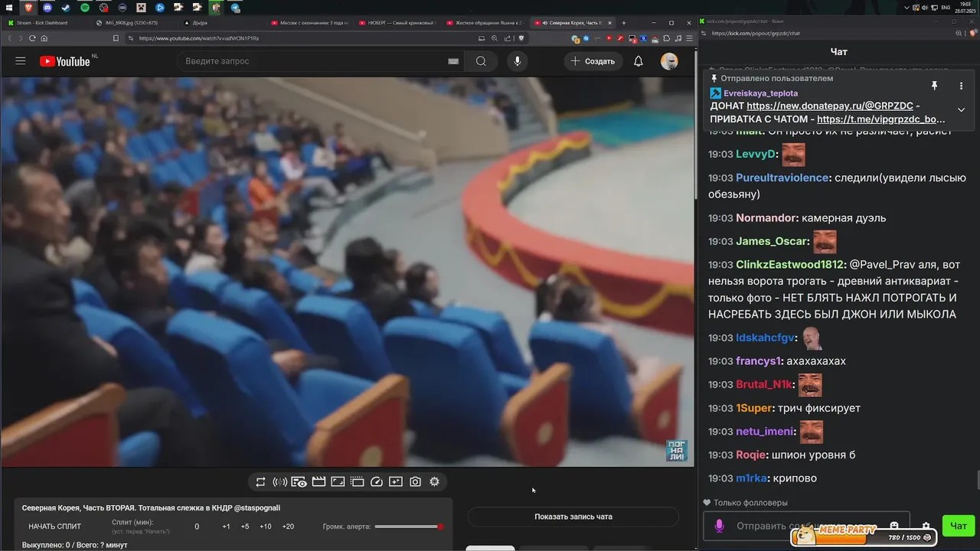Open the t.me/vipgrpzdc link in the pinned message
Screen dimensions: 980x551
880,119
